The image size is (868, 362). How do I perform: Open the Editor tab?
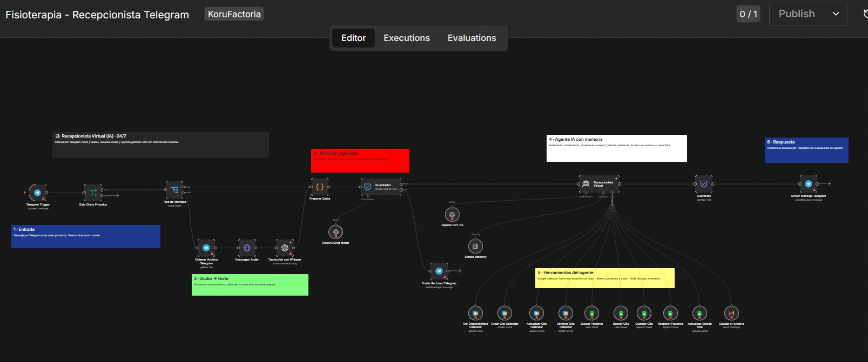[x=353, y=38]
